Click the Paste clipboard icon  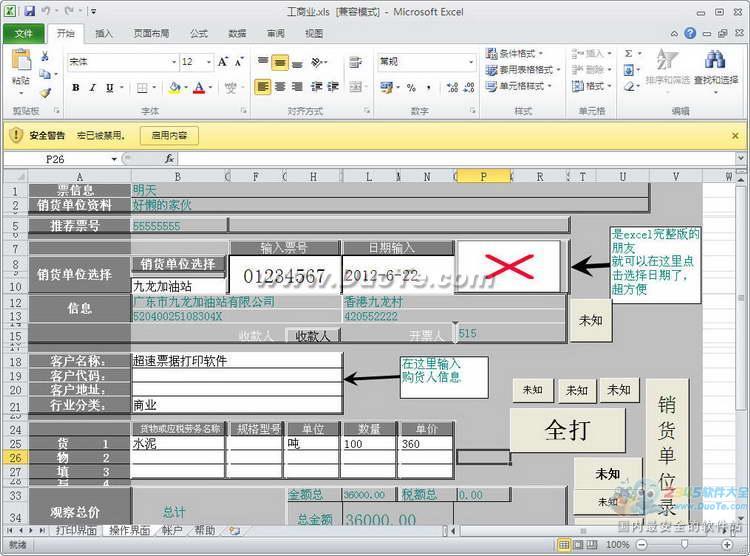pyautogui.click(x=21, y=61)
